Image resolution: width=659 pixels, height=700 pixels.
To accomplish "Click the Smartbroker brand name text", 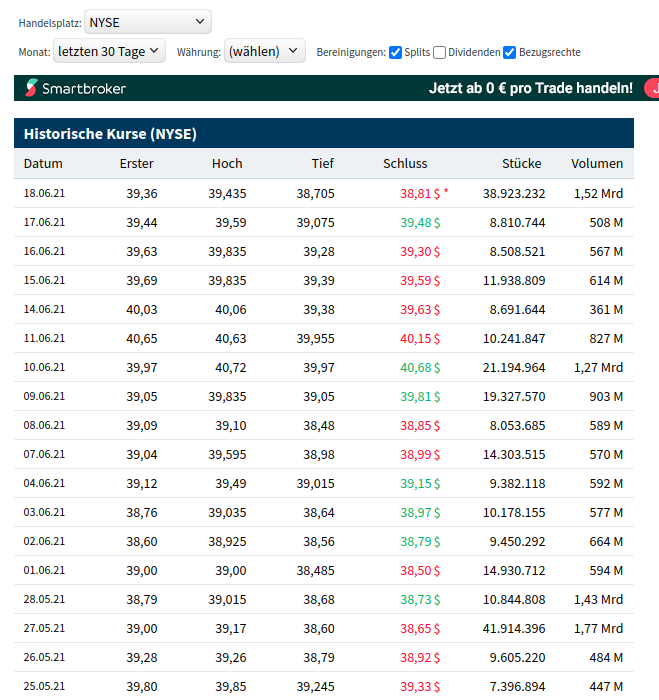I will coord(84,89).
